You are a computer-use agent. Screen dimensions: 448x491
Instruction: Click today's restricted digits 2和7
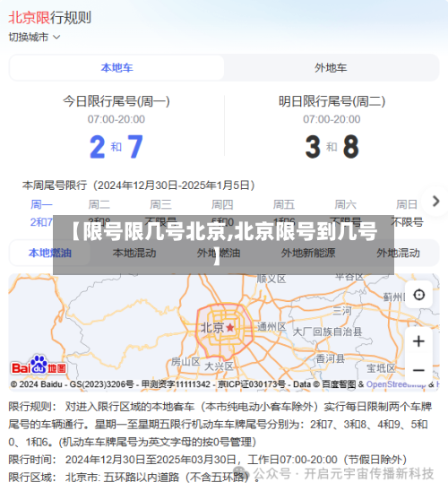(x=116, y=146)
